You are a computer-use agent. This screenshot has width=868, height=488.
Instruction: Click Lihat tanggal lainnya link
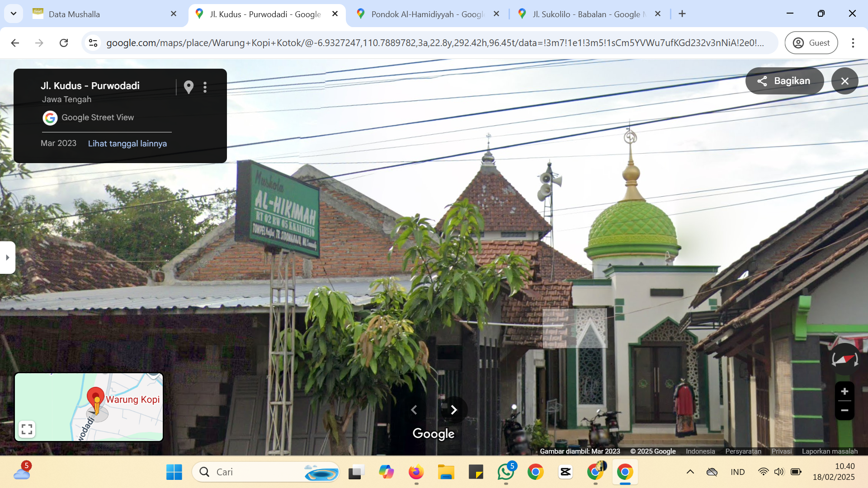tap(127, 144)
